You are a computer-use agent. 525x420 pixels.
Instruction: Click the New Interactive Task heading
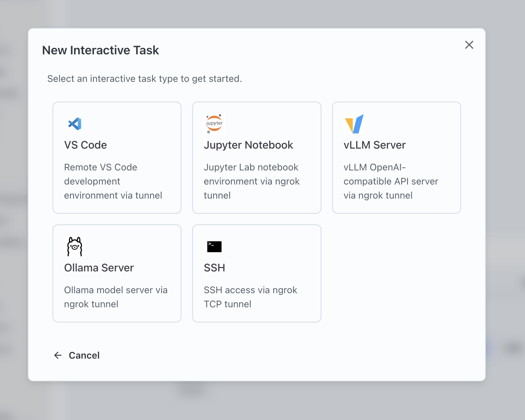[100, 50]
